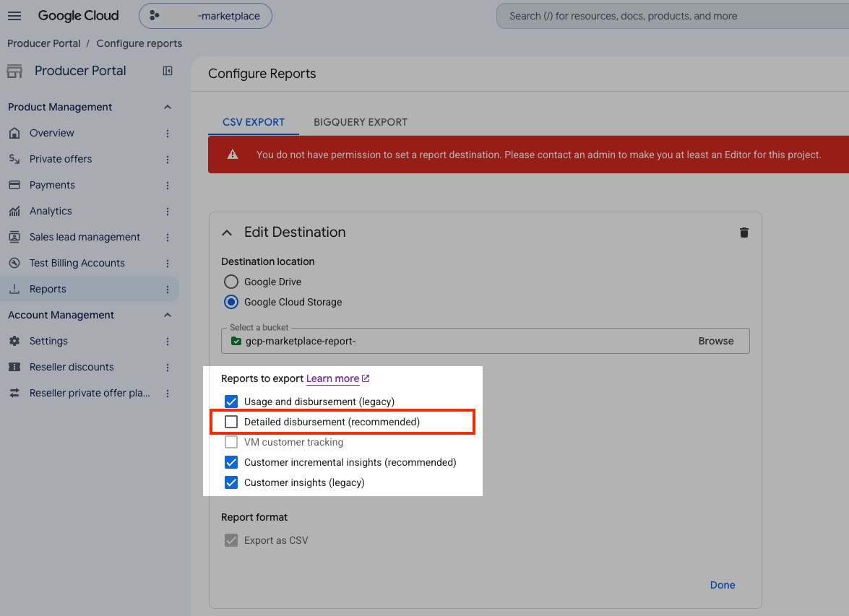This screenshot has width=849, height=616.
Task: Check the VM customer tracking checkbox
Action: [x=231, y=442]
